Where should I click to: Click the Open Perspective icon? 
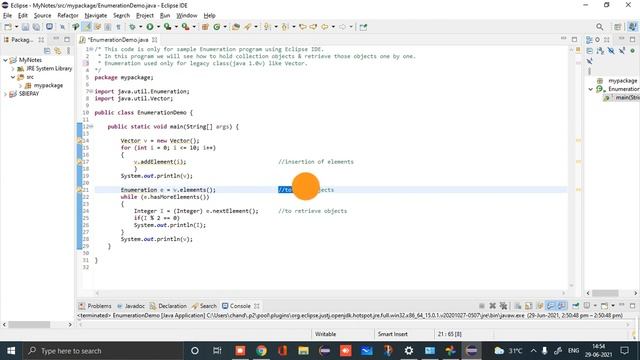(618, 27)
